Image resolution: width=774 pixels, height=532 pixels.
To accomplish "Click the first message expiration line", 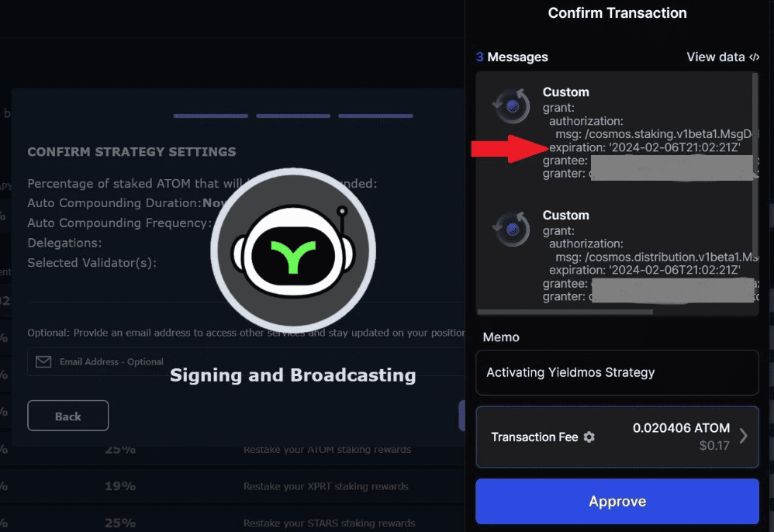I will click(x=644, y=147).
